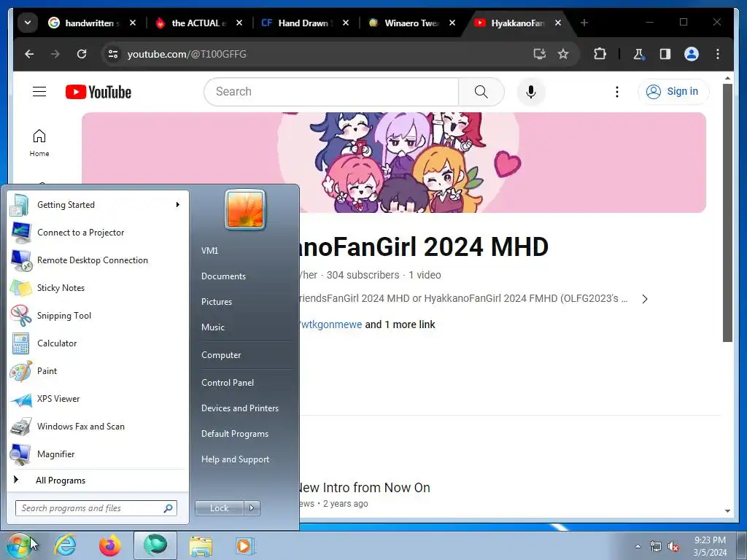
Task: Expand the channel description chevron
Action: (x=645, y=299)
